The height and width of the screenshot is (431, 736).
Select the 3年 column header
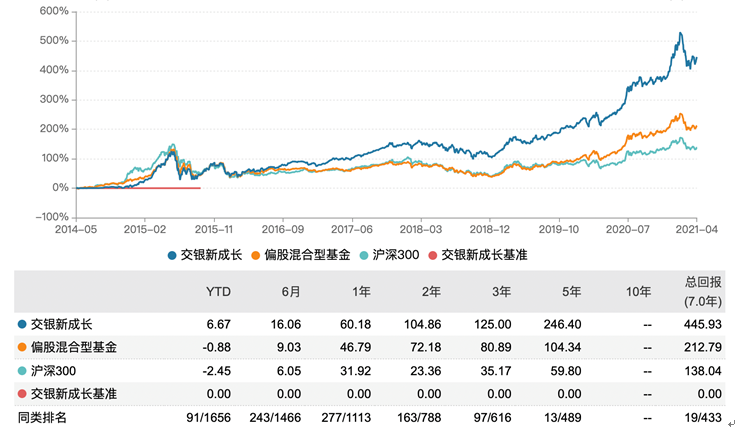[x=501, y=292]
